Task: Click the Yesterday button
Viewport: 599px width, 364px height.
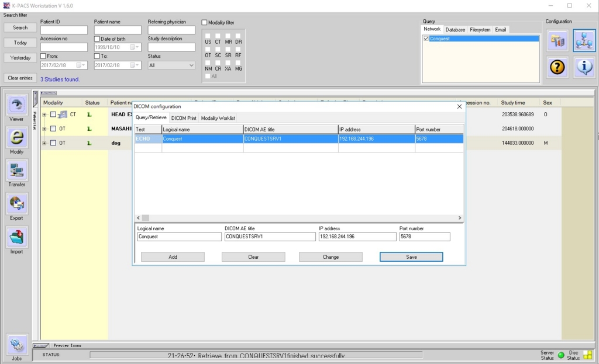Action: point(20,58)
